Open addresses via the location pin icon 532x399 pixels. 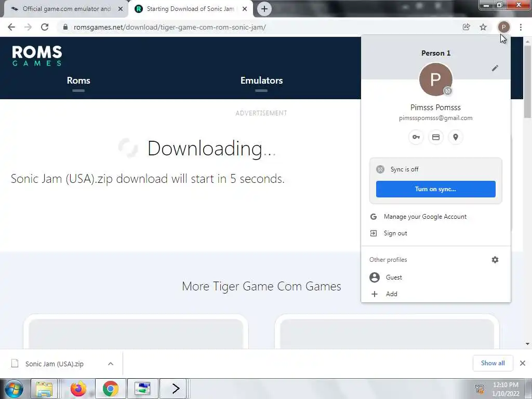click(x=456, y=137)
